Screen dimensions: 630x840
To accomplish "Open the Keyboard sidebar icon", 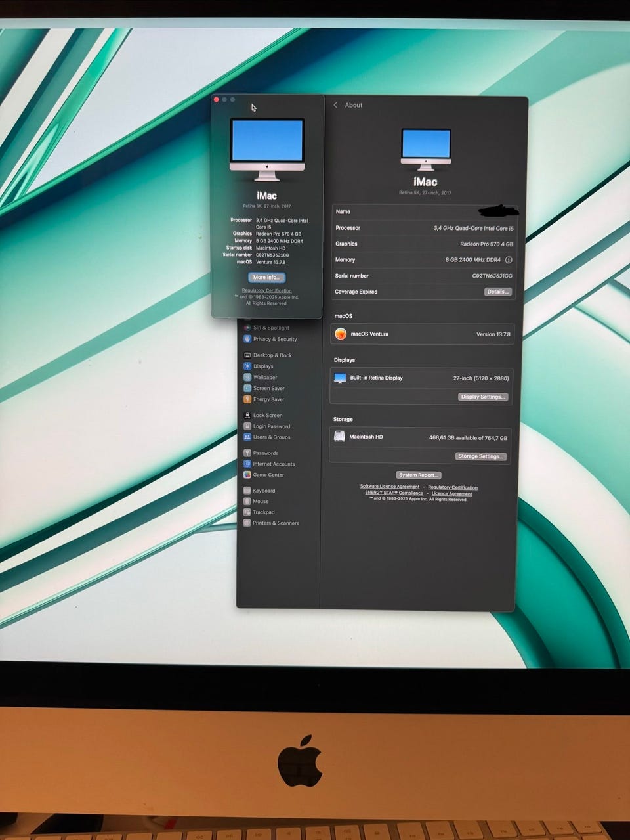I will point(247,491).
